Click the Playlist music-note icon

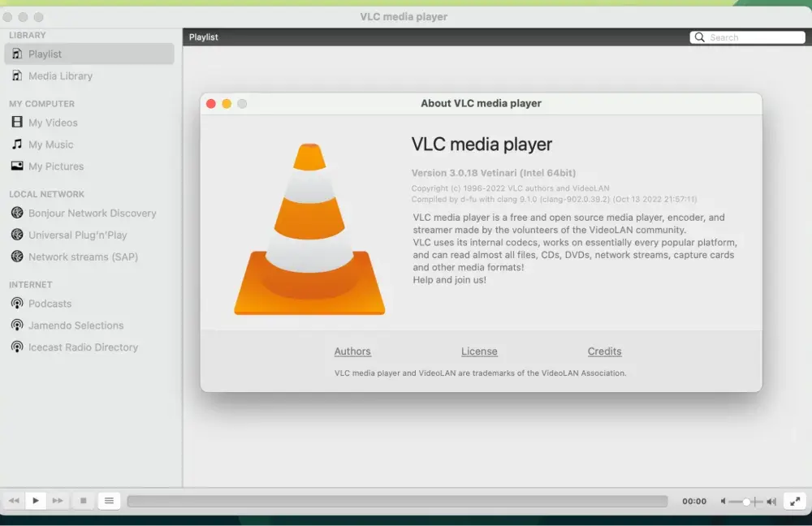click(17, 54)
